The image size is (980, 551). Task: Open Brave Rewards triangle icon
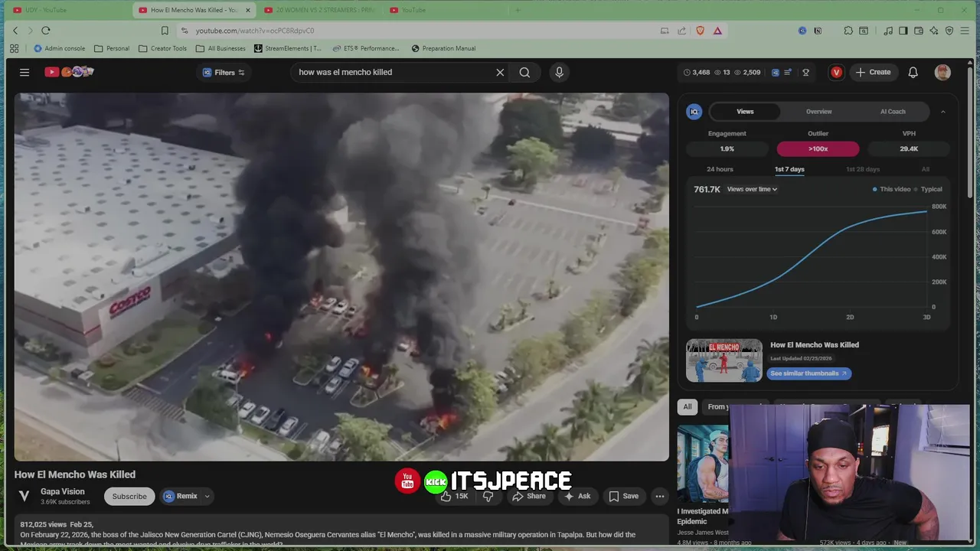click(717, 31)
